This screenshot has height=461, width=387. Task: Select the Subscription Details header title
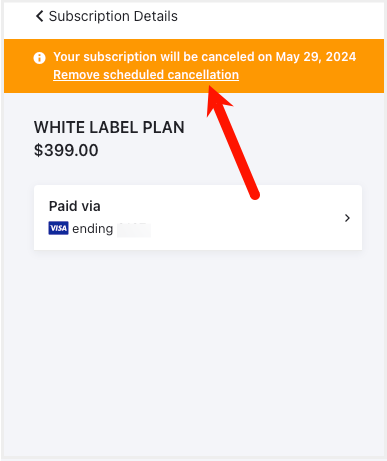(x=113, y=16)
